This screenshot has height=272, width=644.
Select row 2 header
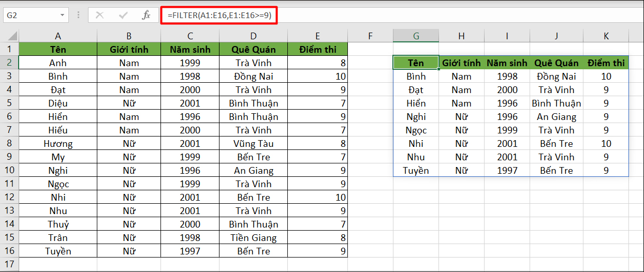click(x=9, y=63)
